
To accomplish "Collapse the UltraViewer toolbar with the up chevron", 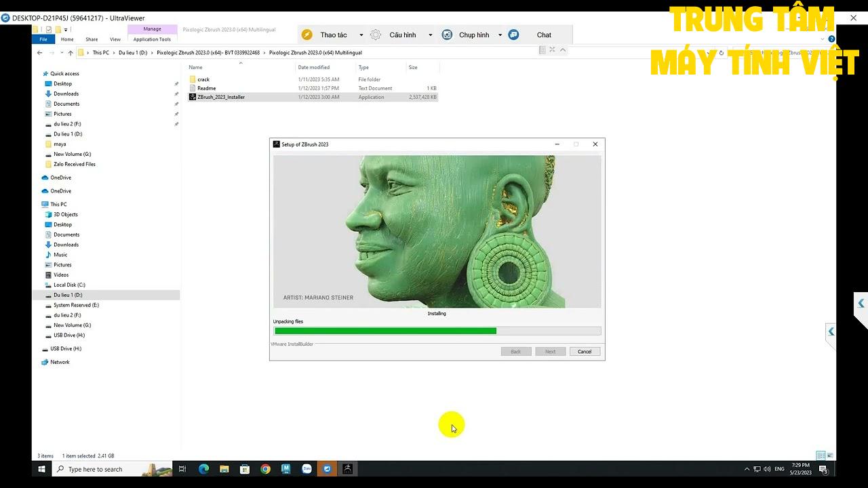I will (563, 49).
